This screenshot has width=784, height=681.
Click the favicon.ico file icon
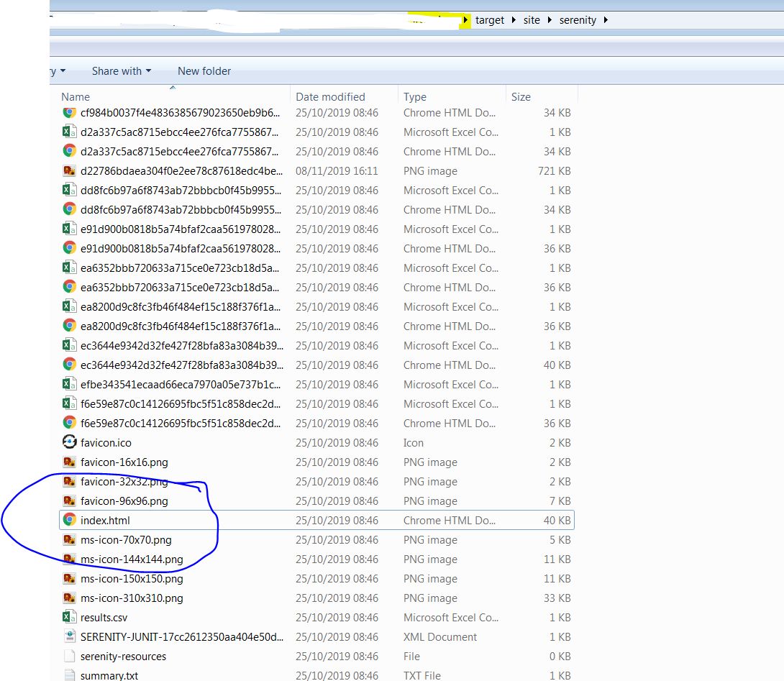tap(70, 442)
